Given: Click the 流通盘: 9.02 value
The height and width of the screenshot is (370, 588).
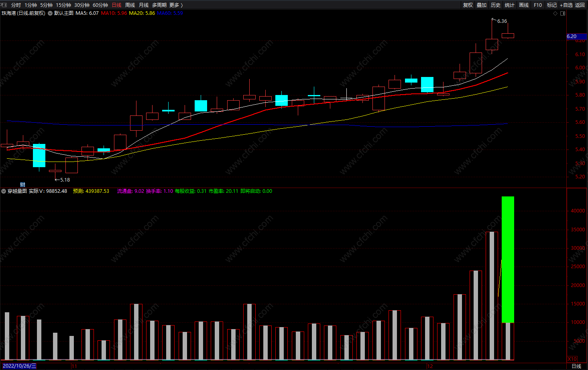Looking at the screenshot, I should [130, 191].
